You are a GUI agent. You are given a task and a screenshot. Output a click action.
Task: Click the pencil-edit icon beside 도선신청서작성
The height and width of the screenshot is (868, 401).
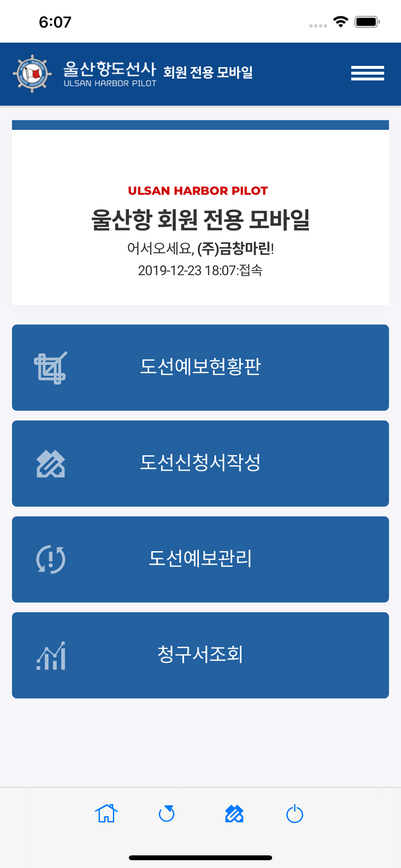[51, 464]
